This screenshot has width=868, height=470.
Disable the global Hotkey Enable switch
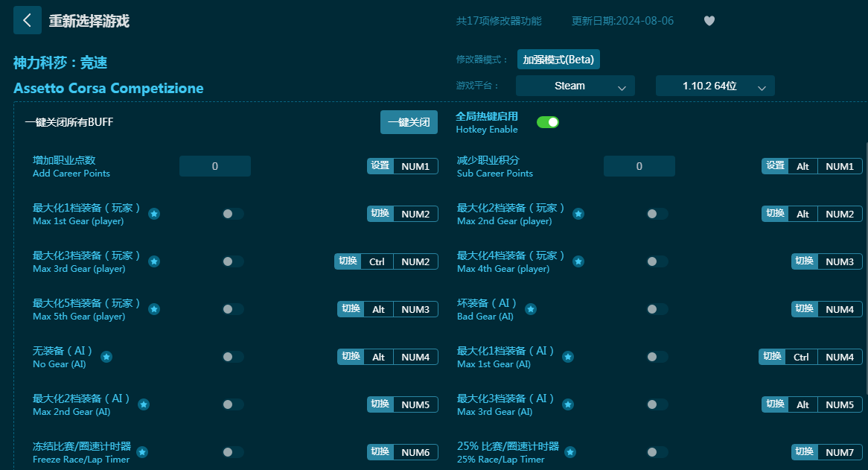pos(548,122)
